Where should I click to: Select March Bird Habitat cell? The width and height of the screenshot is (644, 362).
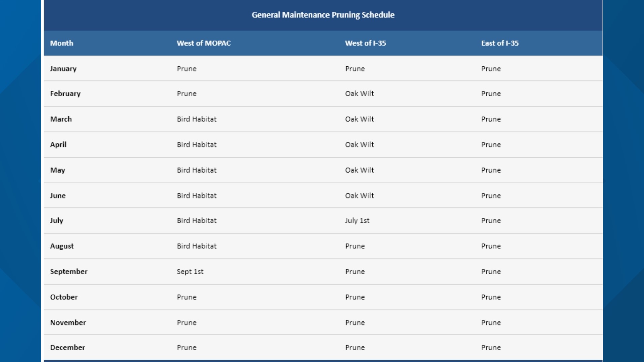point(197,119)
